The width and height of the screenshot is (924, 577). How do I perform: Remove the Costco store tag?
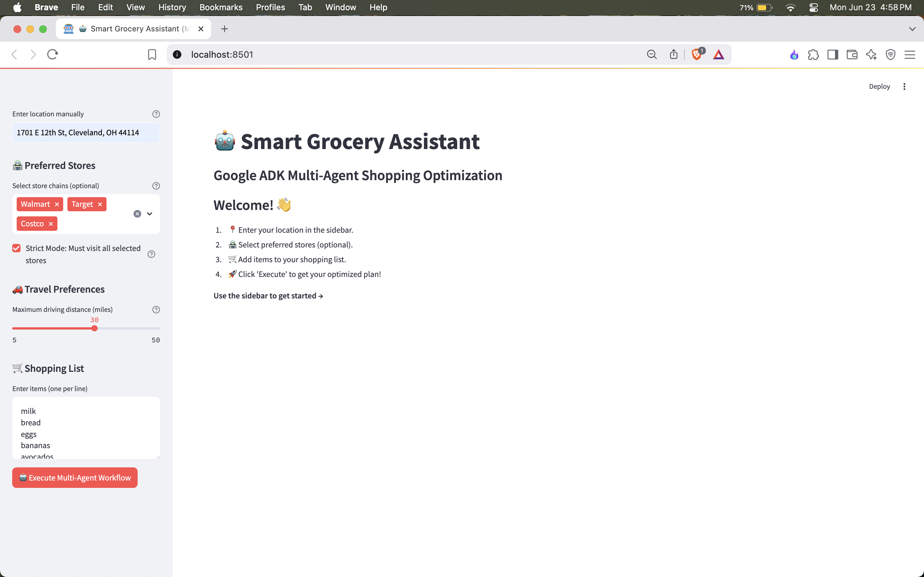click(51, 224)
